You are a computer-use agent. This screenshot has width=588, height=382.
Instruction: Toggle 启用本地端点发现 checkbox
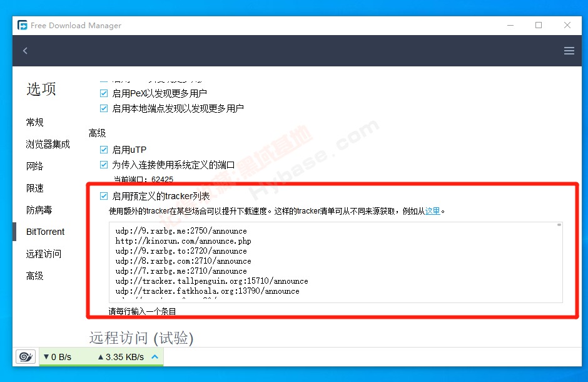click(104, 108)
